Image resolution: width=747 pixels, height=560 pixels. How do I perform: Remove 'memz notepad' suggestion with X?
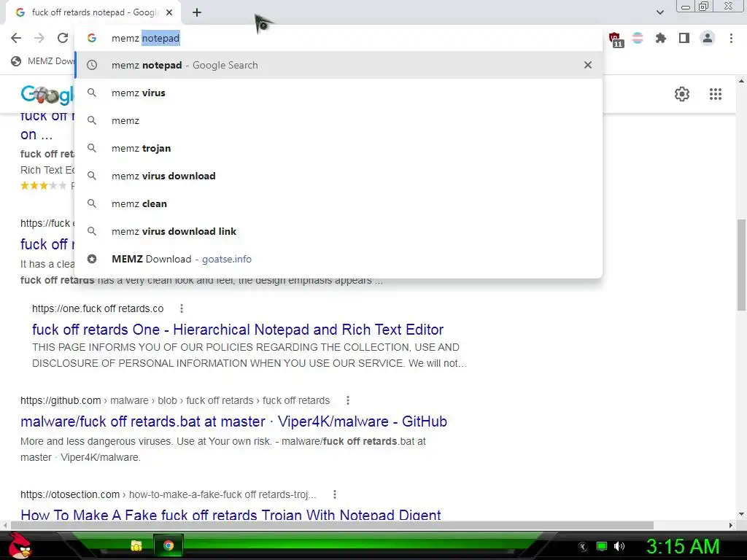[588, 65]
